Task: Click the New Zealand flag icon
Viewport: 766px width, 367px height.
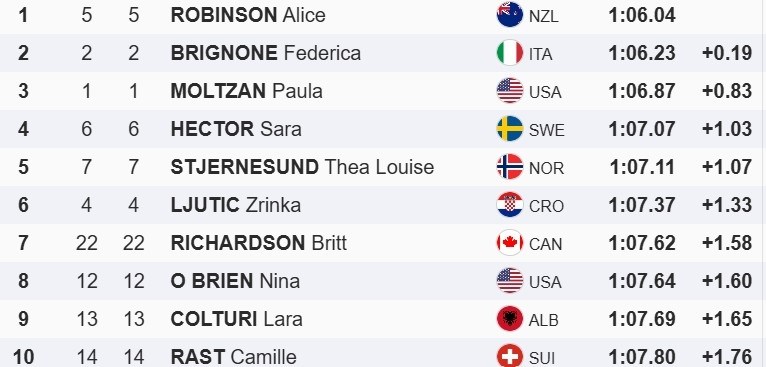Action: [510, 15]
